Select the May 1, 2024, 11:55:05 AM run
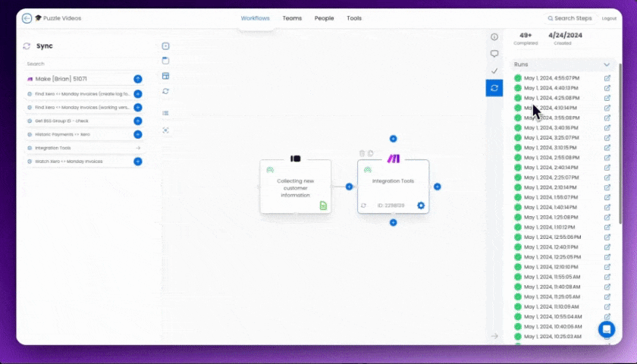This screenshot has height=364, width=637. pyautogui.click(x=552, y=277)
